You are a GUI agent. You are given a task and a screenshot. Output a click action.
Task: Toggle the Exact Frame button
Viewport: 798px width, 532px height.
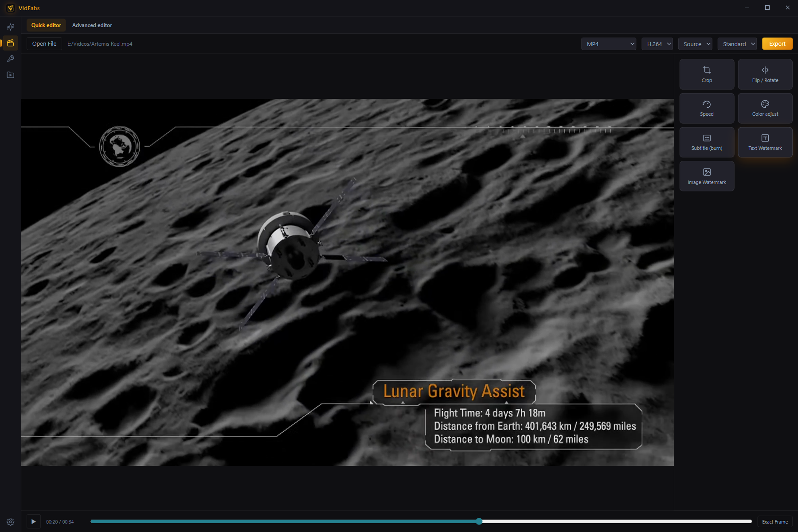click(775, 522)
